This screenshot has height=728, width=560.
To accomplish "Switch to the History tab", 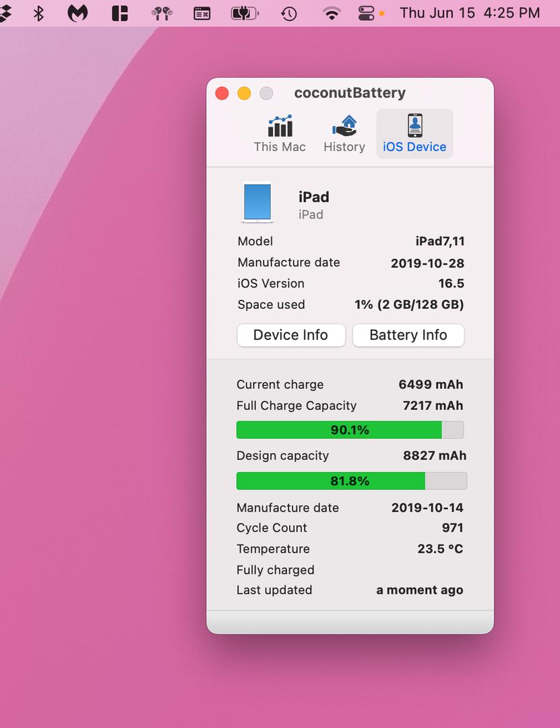I will [x=344, y=133].
